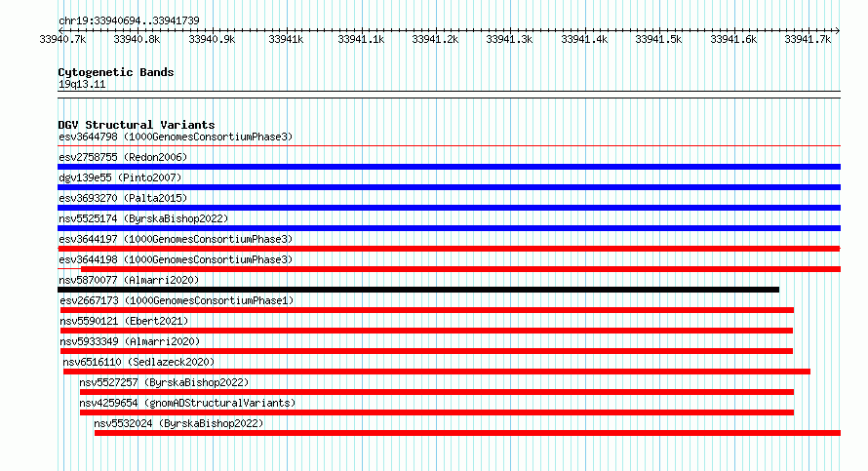Open variant esv3644198 label
The image size is (868, 471).
tap(176, 259)
